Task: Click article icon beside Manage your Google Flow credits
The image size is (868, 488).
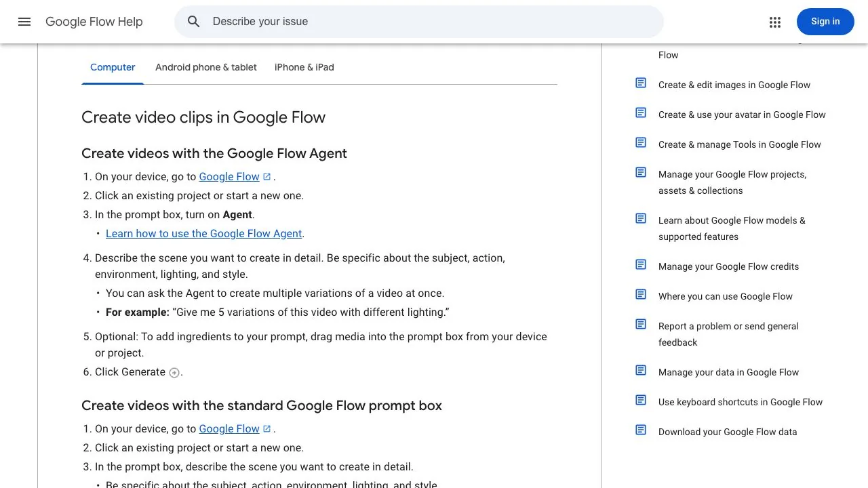Action: (x=641, y=264)
